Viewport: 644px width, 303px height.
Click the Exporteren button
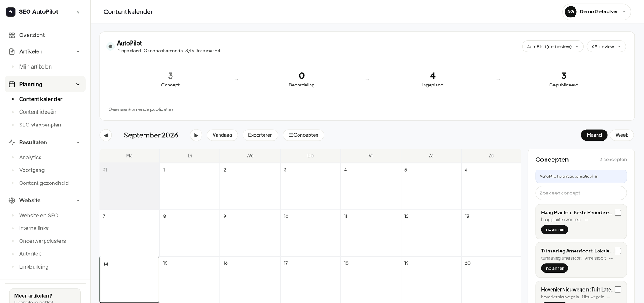pyautogui.click(x=260, y=135)
